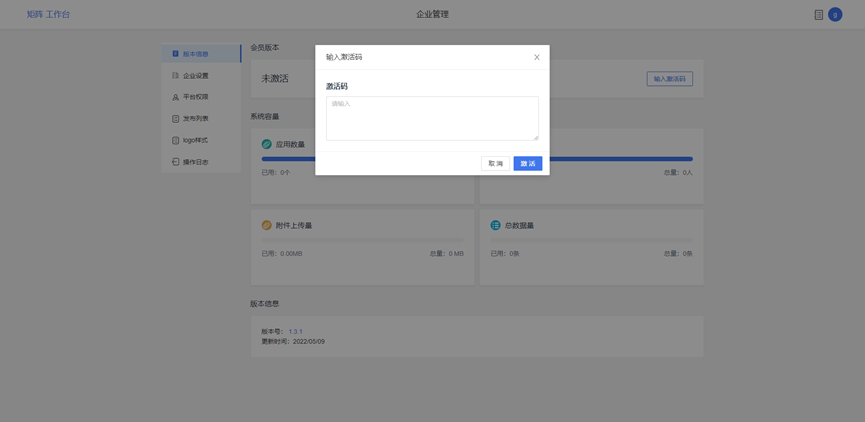The image size is (865, 422).
Task: Click the 总量：0条 value
Action: point(678,254)
